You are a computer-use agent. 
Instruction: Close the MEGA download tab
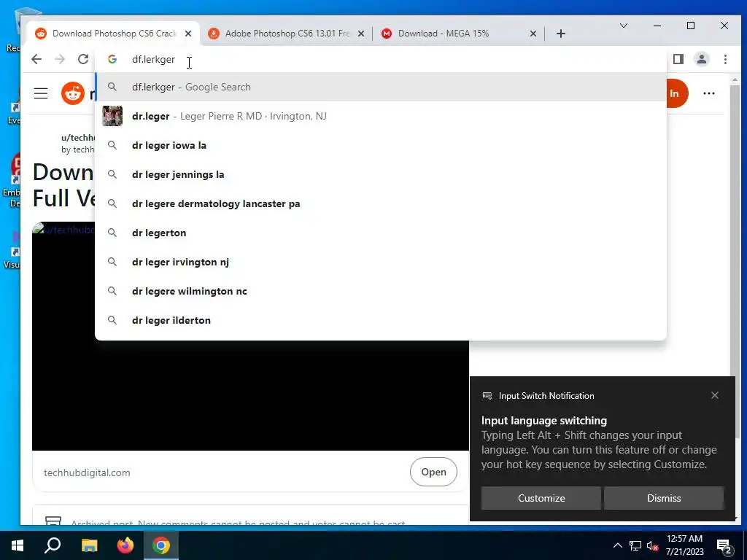pyautogui.click(x=533, y=34)
